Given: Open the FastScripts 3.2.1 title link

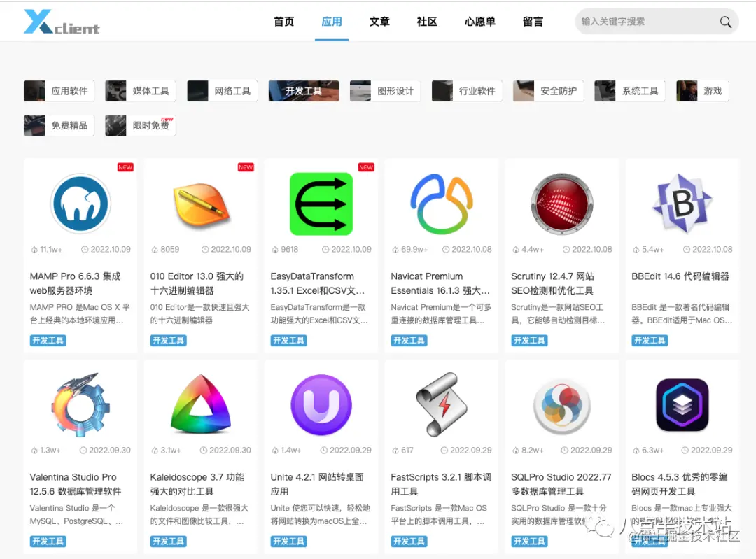Looking at the screenshot, I should (x=441, y=484).
